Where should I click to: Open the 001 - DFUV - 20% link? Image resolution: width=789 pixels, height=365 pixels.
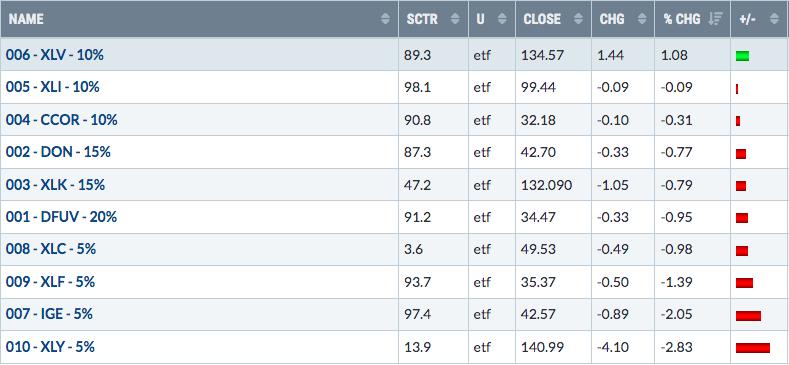[61, 217]
